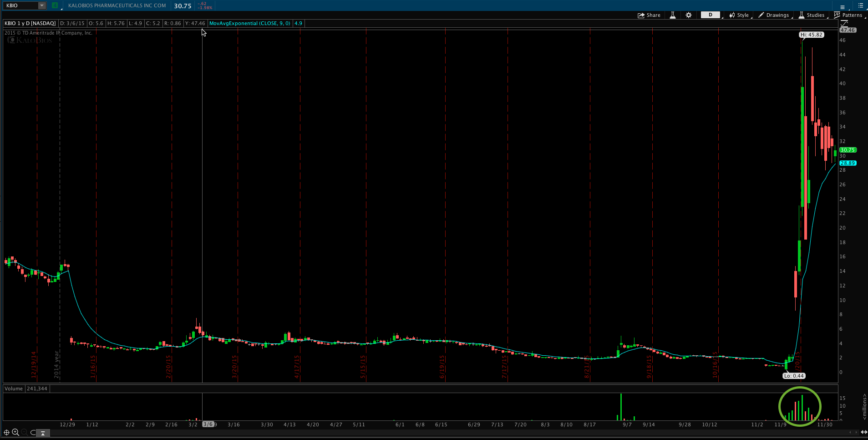Click the L: 4.9 low value
Image resolution: width=868 pixels, height=440 pixels.
(135, 23)
